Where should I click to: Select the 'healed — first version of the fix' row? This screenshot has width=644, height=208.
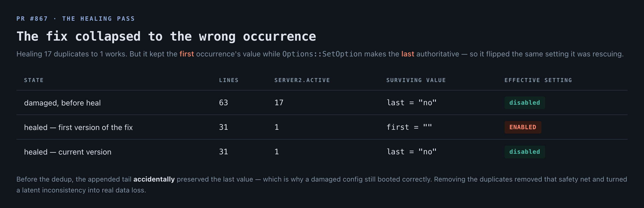click(x=322, y=127)
